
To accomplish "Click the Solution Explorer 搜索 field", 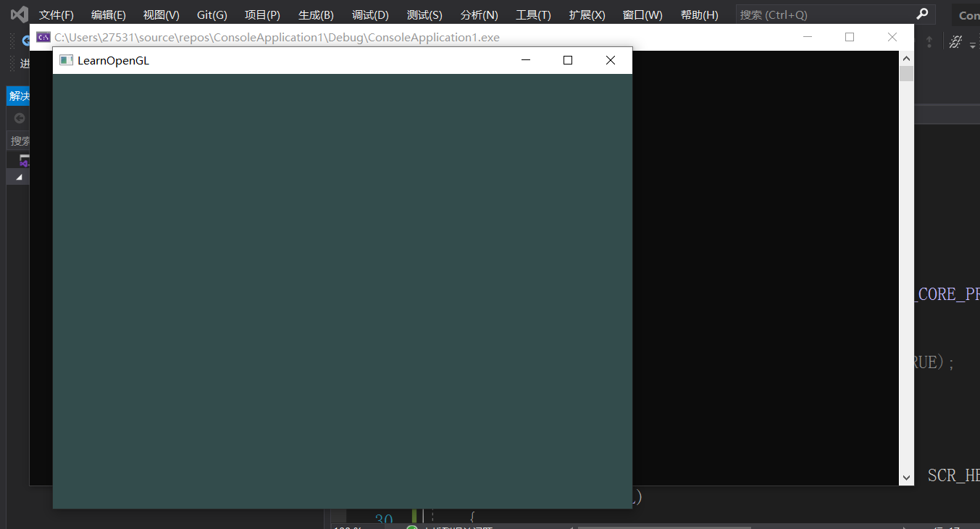I will [19, 141].
